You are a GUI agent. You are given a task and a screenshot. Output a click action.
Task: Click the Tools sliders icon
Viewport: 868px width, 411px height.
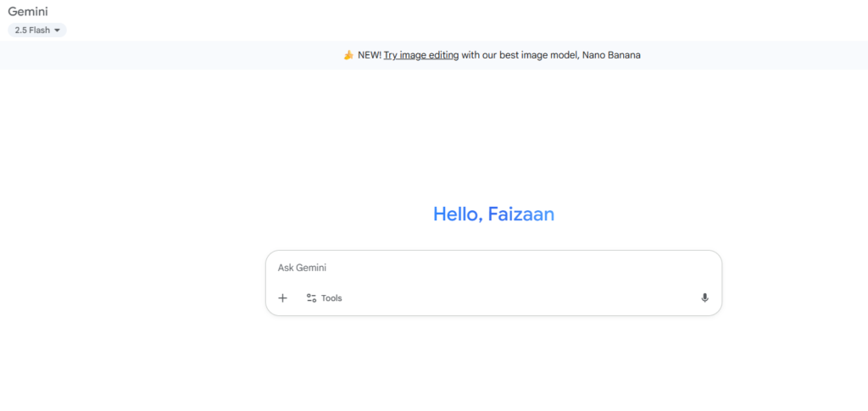tap(311, 298)
